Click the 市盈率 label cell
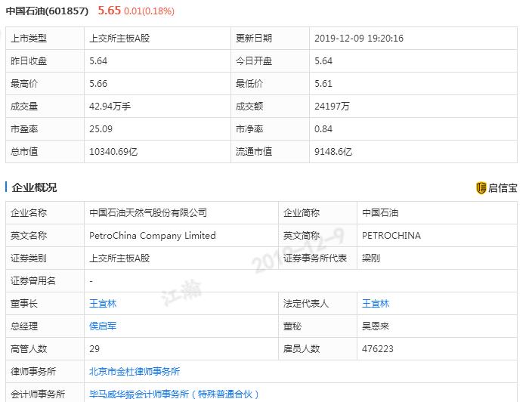The height and width of the screenshot is (402, 532). tap(45, 129)
